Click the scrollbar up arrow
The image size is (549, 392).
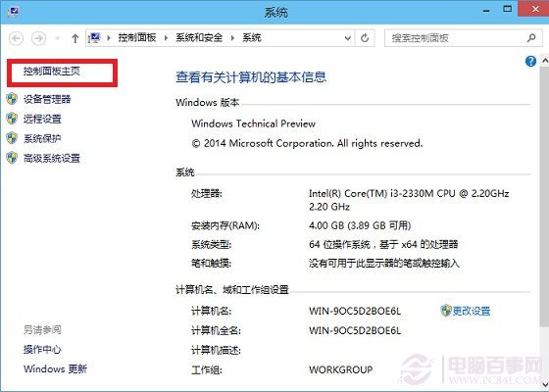tap(544, 60)
